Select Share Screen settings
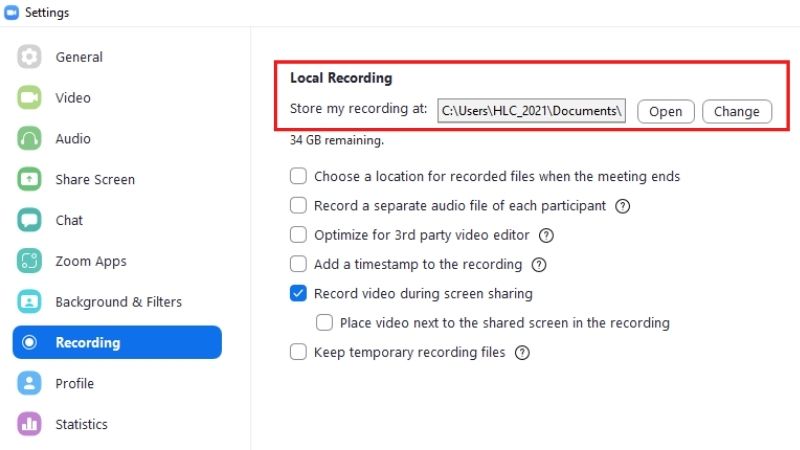Screen dimensions: 800x450 click(117, 179)
